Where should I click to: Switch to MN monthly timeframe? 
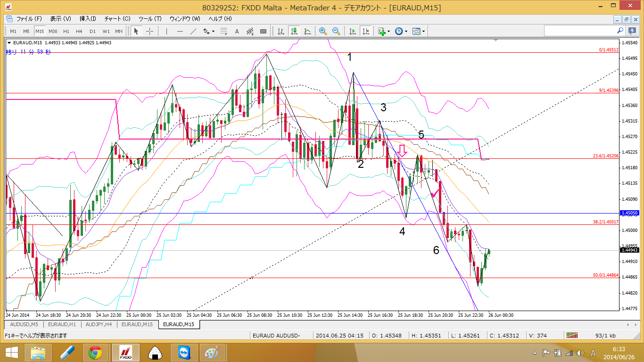119,31
